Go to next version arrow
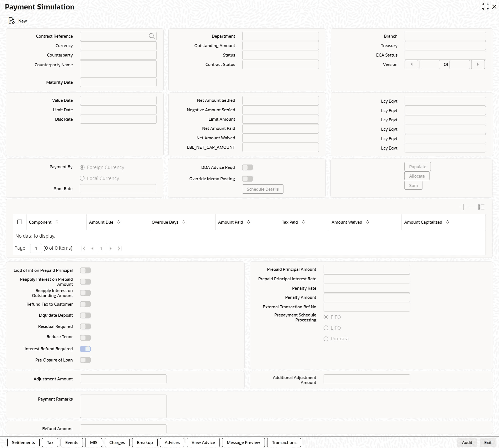Viewport: 499px width, 448px height. pyautogui.click(x=478, y=64)
